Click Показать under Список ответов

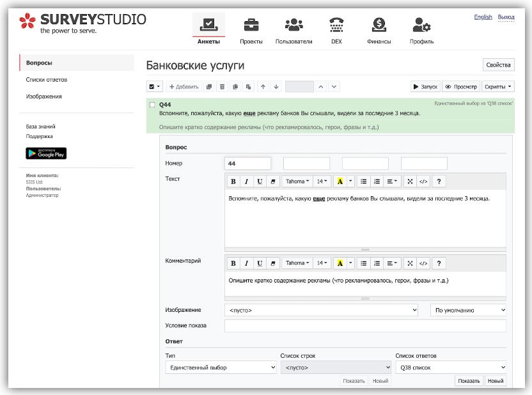pos(469,381)
